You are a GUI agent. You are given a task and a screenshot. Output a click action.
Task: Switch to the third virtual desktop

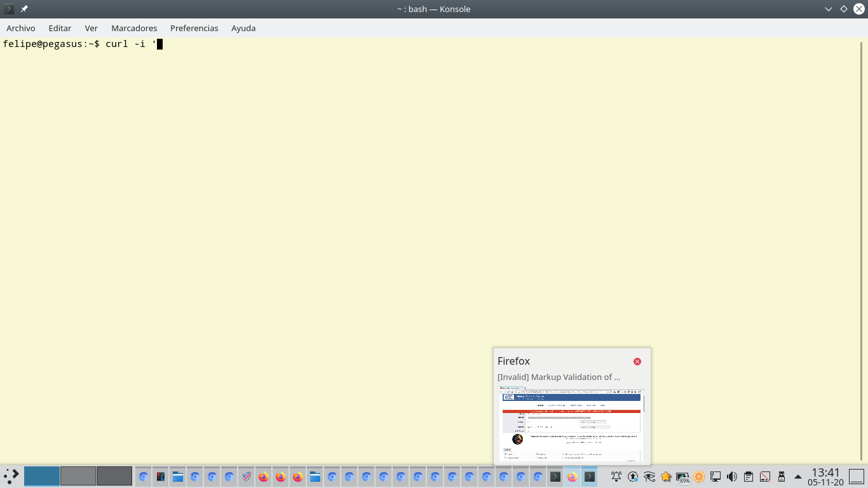point(114,476)
